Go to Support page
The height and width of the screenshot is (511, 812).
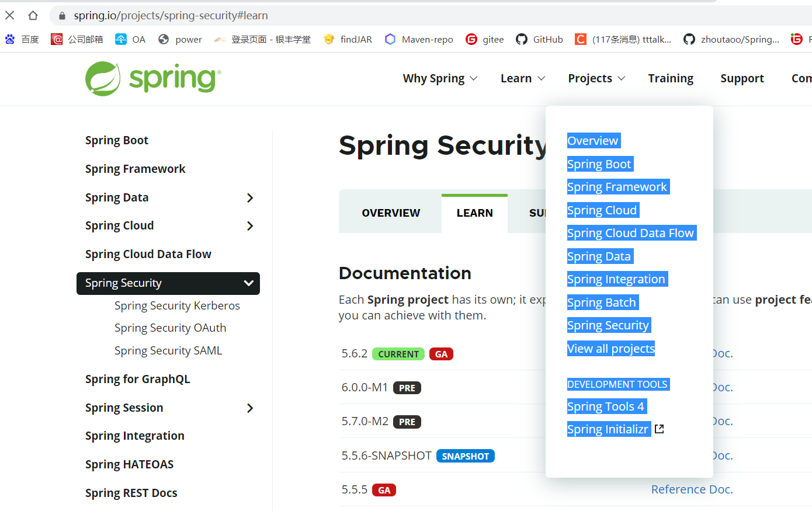pyautogui.click(x=742, y=78)
